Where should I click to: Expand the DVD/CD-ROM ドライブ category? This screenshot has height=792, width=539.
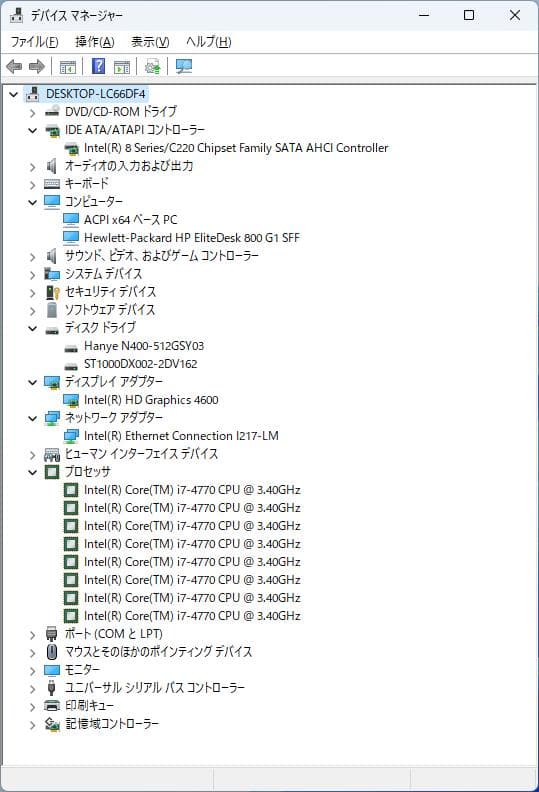pyautogui.click(x=33, y=112)
